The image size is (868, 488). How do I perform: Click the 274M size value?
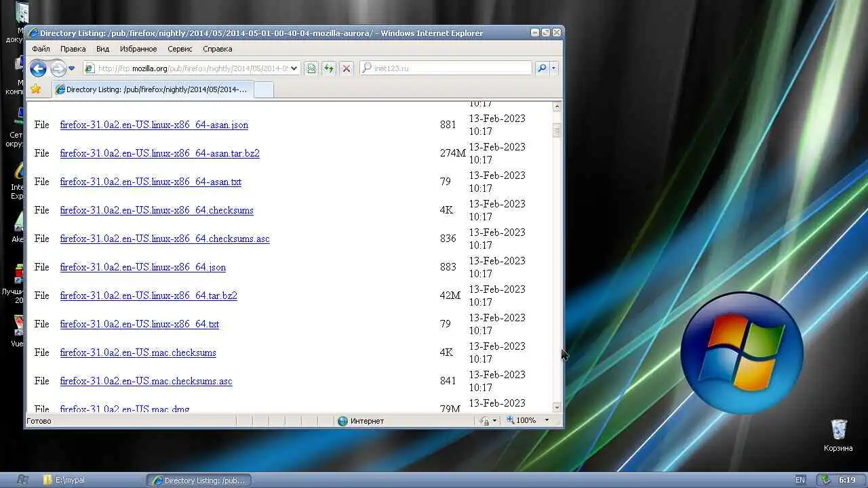coord(452,153)
